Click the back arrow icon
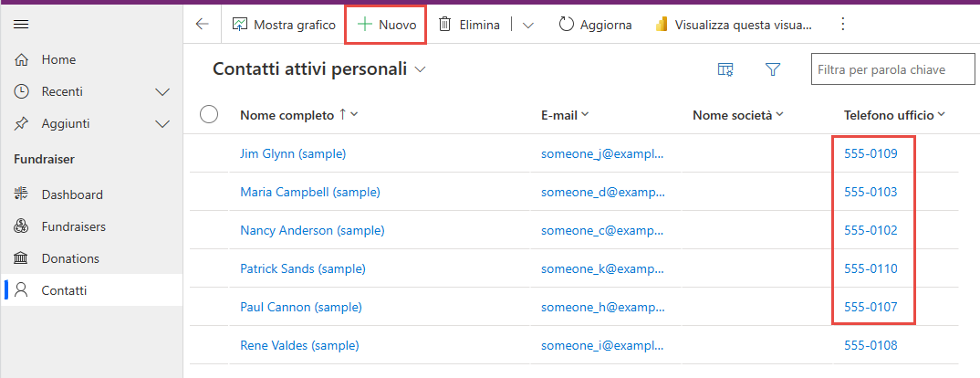The width and height of the screenshot is (980, 378). point(202,25)
